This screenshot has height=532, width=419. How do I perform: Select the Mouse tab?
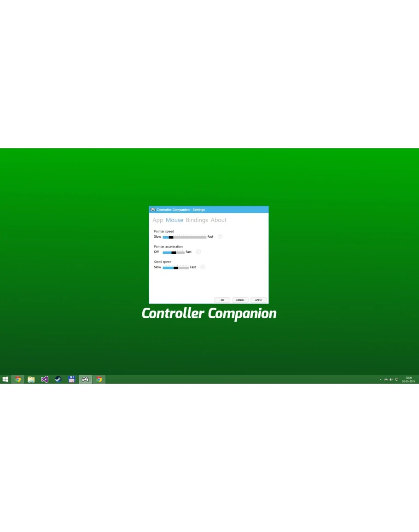[x=175, y=220]
